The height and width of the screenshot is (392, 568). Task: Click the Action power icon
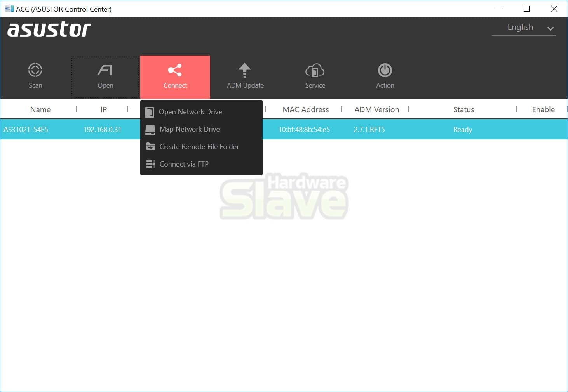coord(385,70)
